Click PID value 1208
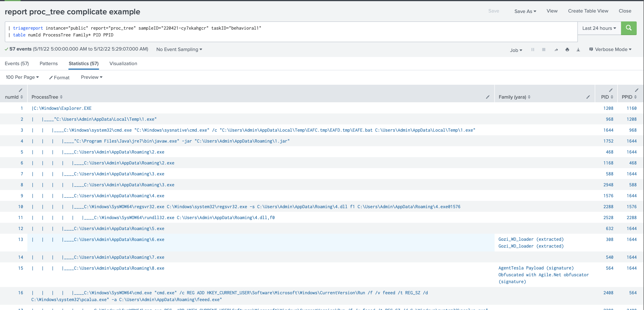The image size is (644, 310). [x=608, y=108]
